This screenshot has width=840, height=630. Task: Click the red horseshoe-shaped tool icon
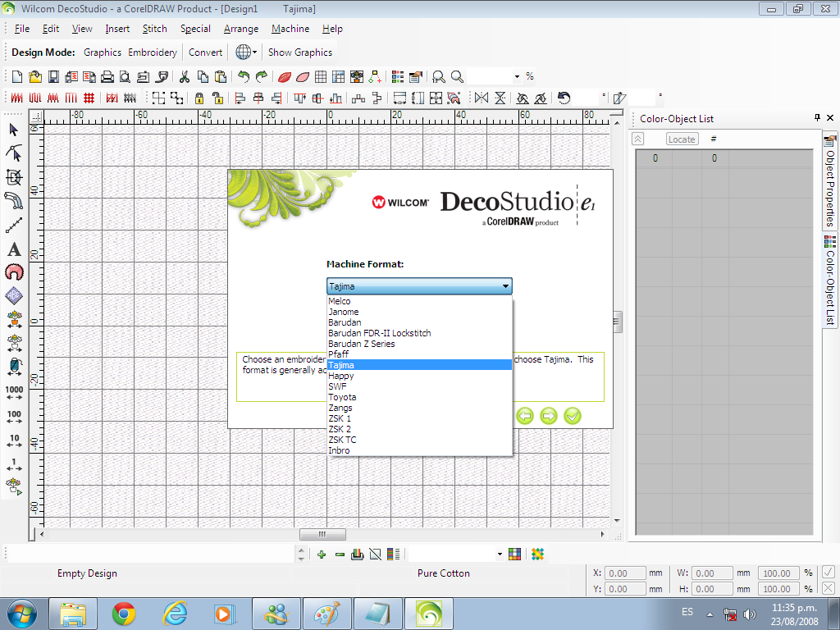(x=14, y=272)
